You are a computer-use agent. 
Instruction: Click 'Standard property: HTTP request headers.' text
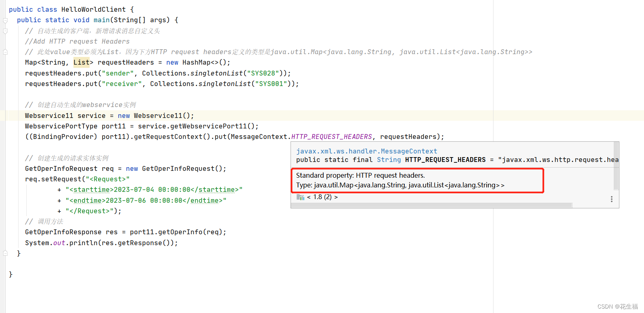(360, 175)
